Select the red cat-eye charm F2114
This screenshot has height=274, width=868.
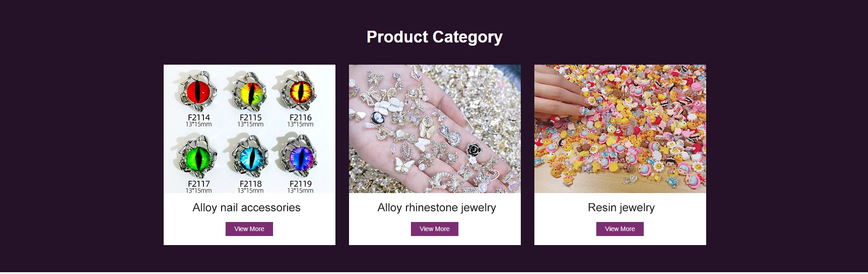coord(199,91)
